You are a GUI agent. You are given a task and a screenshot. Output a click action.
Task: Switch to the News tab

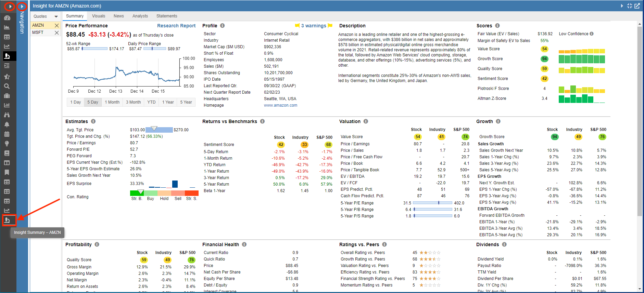coord(119,16)
